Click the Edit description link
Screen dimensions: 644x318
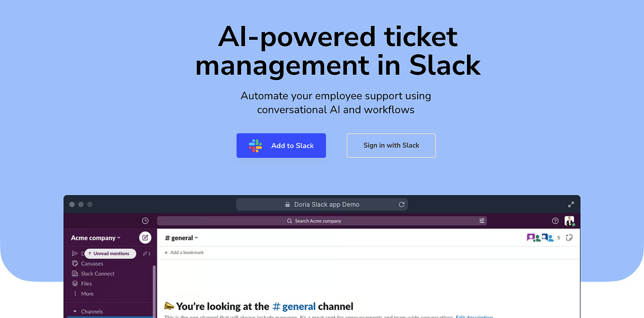pyautogui.click(x=474, y=316)
